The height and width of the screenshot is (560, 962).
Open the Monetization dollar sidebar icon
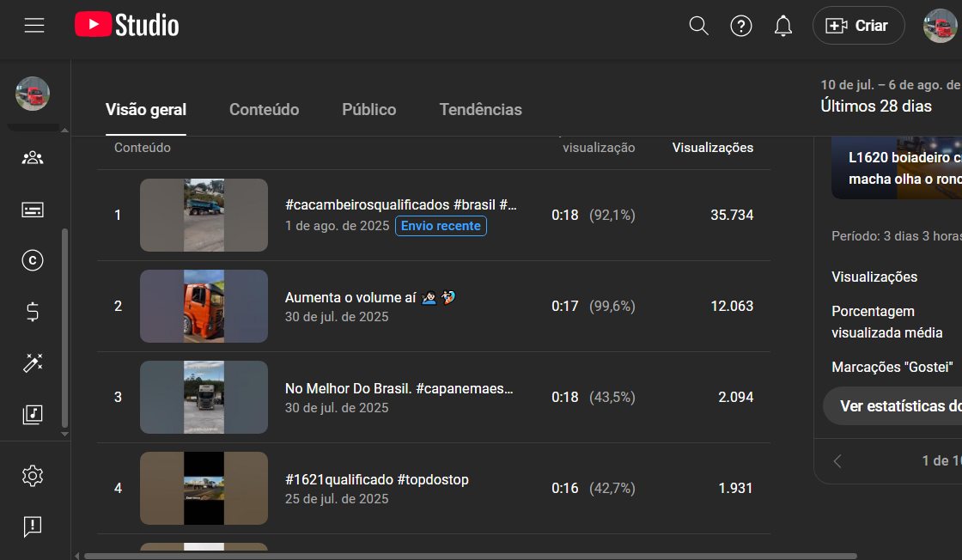point(33,312)
